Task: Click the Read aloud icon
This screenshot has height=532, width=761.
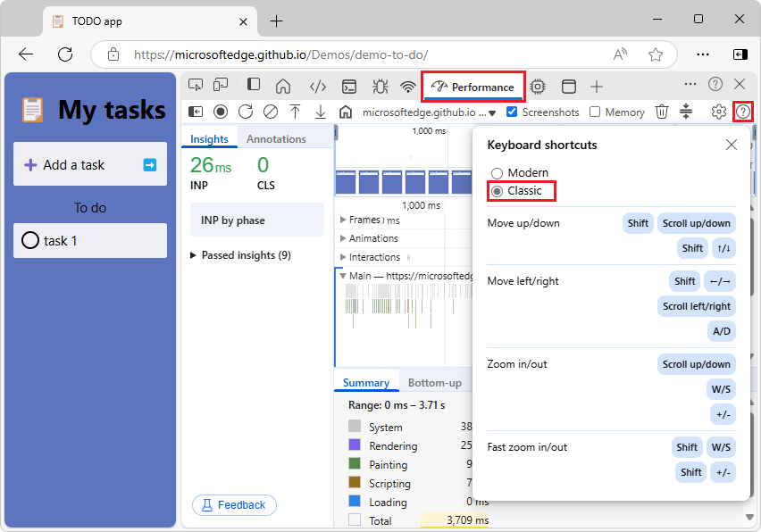Action: [620, 54]
